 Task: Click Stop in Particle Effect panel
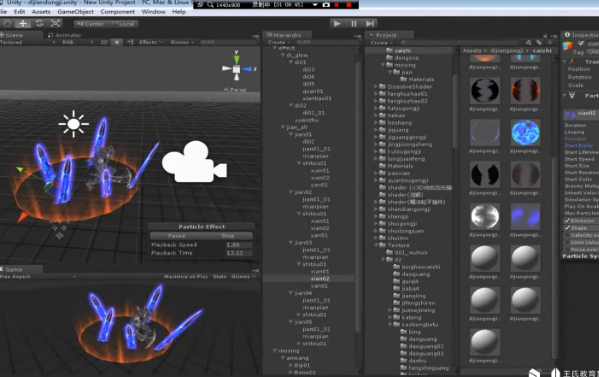pyautogui.click(x=228, y=236)
